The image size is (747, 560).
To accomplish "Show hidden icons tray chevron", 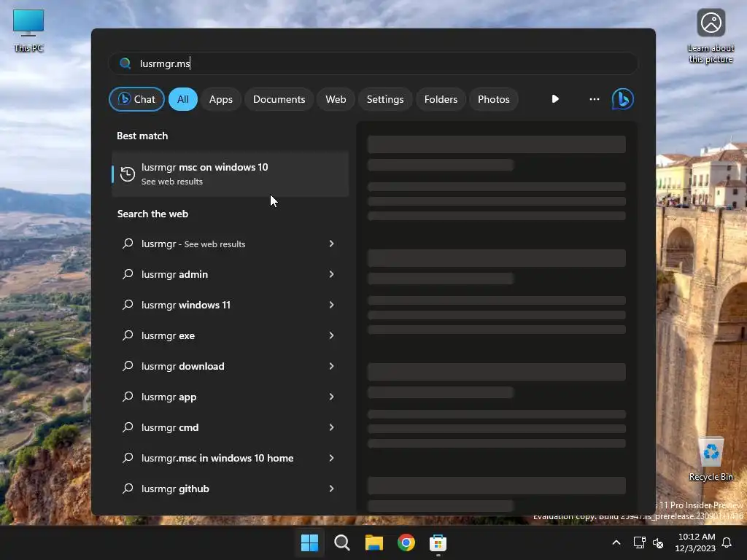I will [x=616, y=542].
